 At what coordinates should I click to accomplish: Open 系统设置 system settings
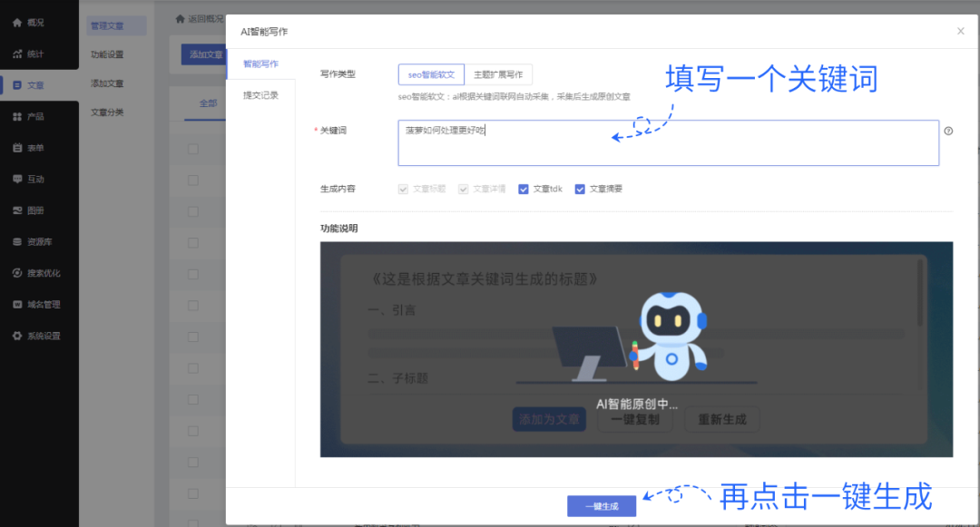[x=38, y=335]
